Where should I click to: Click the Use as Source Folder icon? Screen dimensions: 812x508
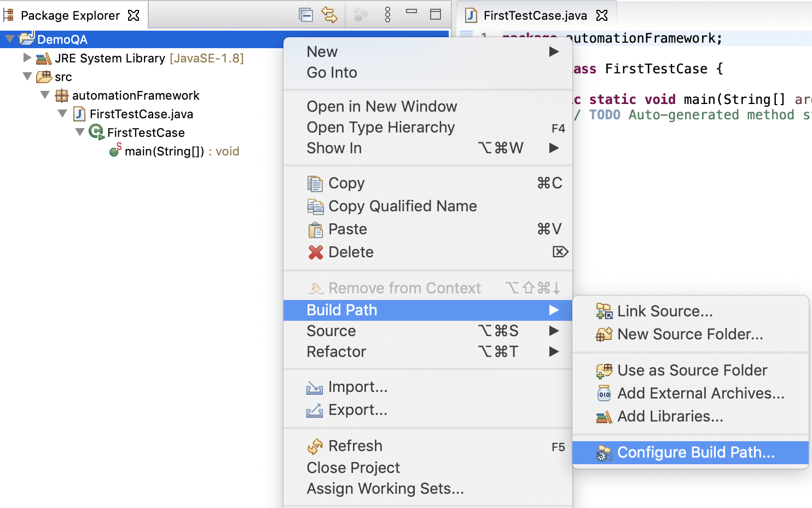pyautogui.click(x=604, y=371)
